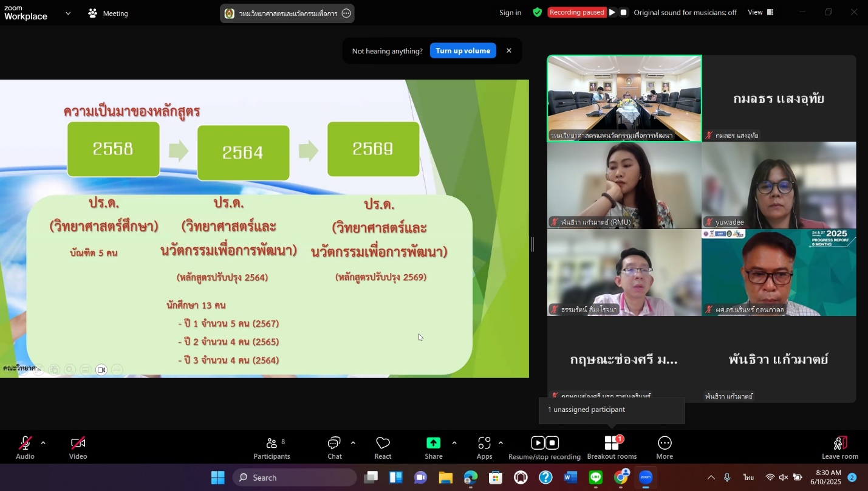
Task: Click the React heart icon
Action: pos(383,447)
